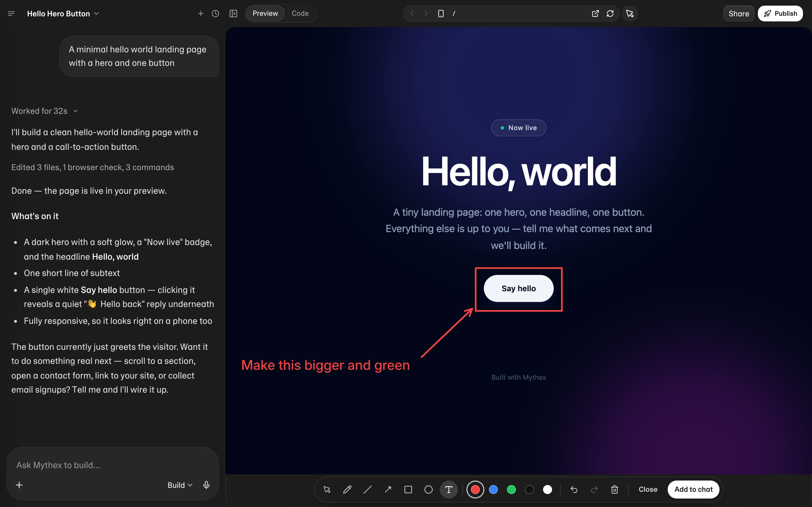Screen dimensions: 812x507
Task: Switch to the Code tab
Action: point(300,14)
